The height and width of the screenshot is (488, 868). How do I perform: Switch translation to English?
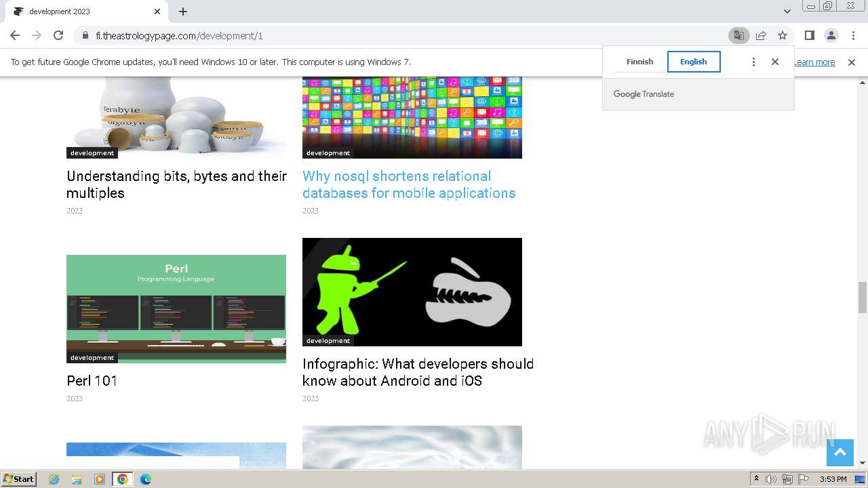tap(694, 62)
